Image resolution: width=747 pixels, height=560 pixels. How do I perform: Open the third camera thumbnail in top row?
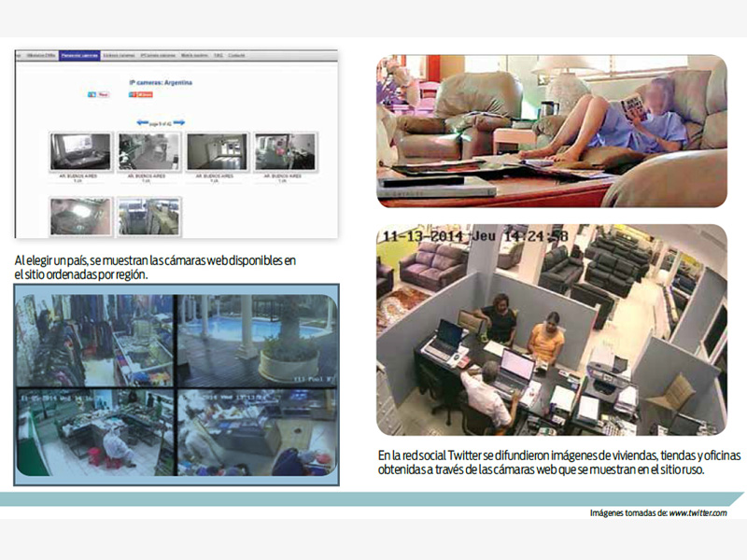click(x=217, y=151)
